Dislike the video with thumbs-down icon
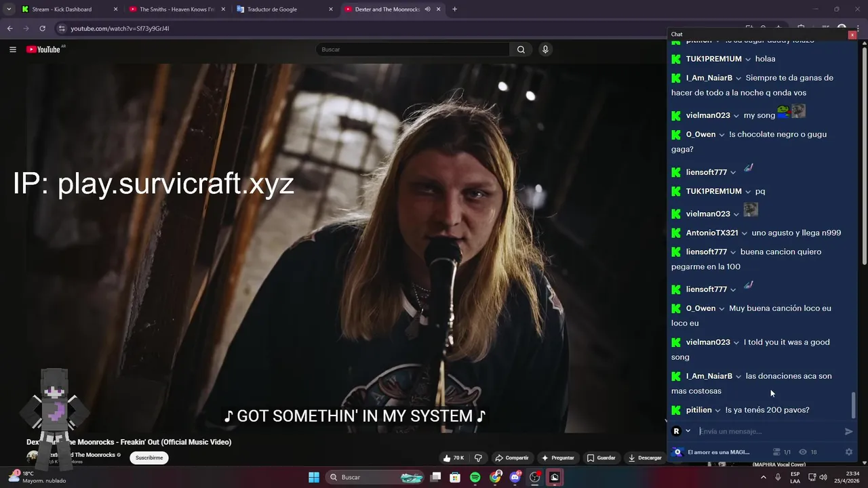Viewport: 868px width, 488px height. pos(478,457)
